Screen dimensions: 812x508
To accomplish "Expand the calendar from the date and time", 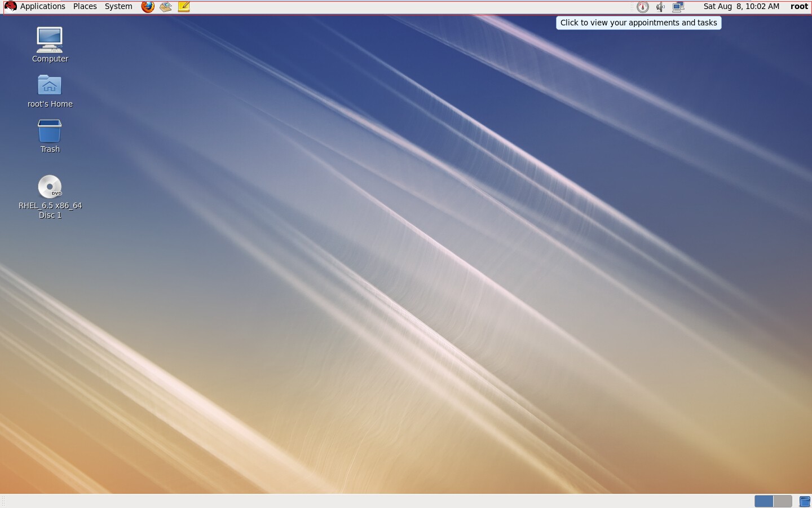I will click(x=741, y=7).
